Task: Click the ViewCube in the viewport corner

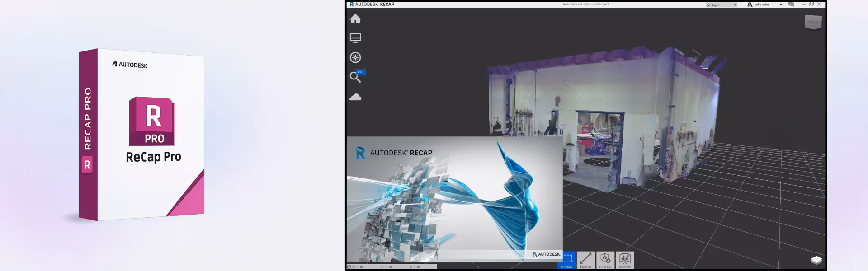Action: click(813, 22)
